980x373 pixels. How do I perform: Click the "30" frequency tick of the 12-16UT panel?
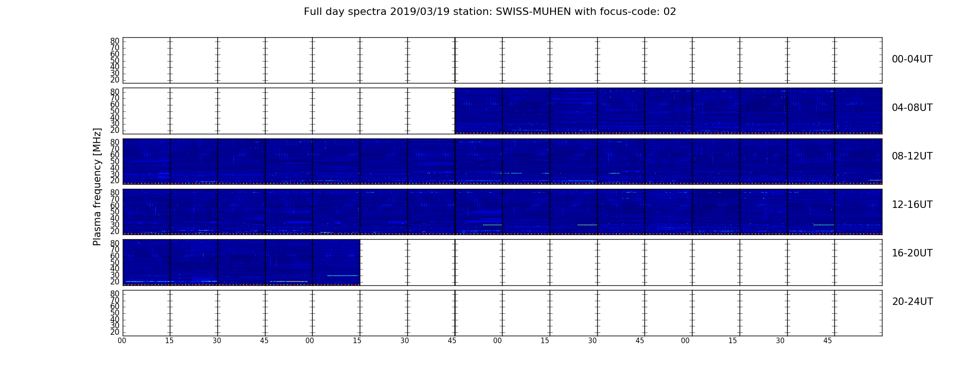point(115,225)
